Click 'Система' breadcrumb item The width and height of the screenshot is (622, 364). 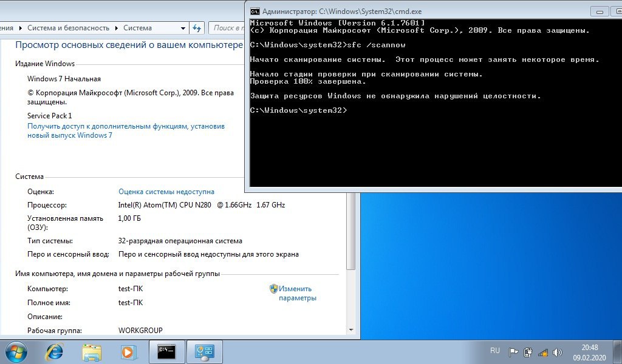coord(138,28)
